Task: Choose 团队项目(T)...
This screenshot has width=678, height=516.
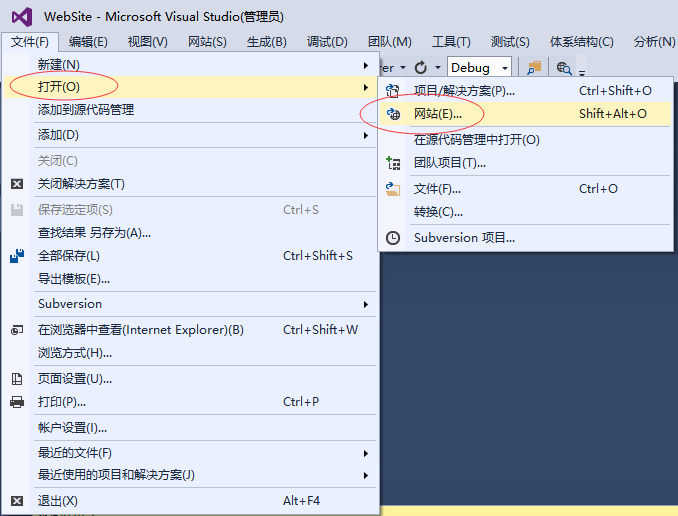Action: point(525,163)
